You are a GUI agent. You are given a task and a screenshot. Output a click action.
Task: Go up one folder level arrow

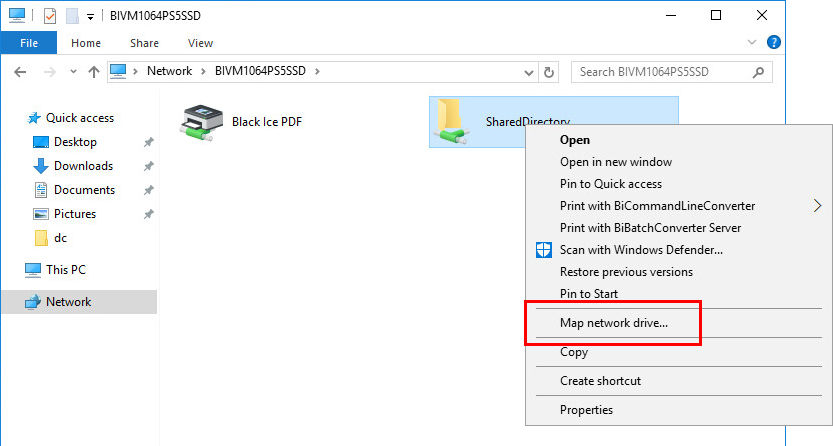click(94, 72)
